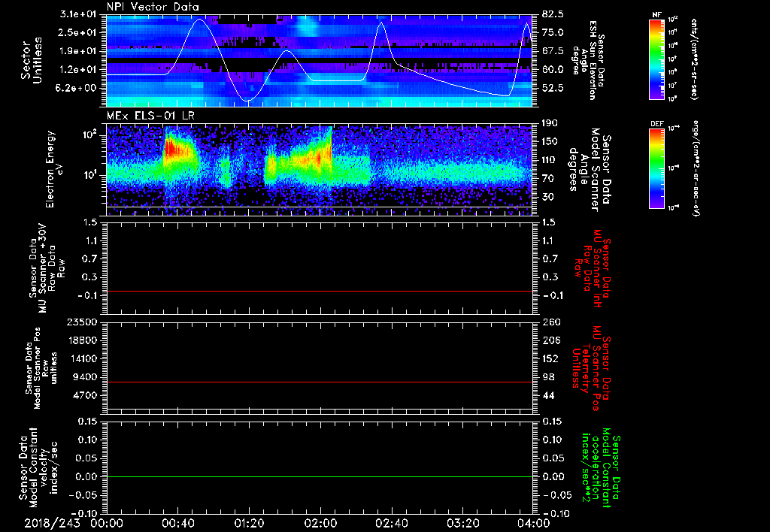
Task: Click the 10¹ electron energy tick
Action: point(91,174)
